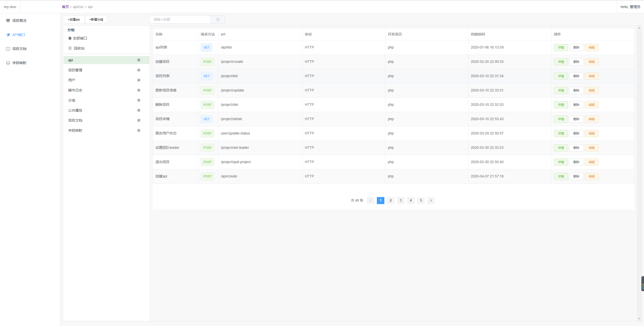Open the menu icon for 项目管理 group
This screenshot has height=326, width=644.
coord(139,70)
